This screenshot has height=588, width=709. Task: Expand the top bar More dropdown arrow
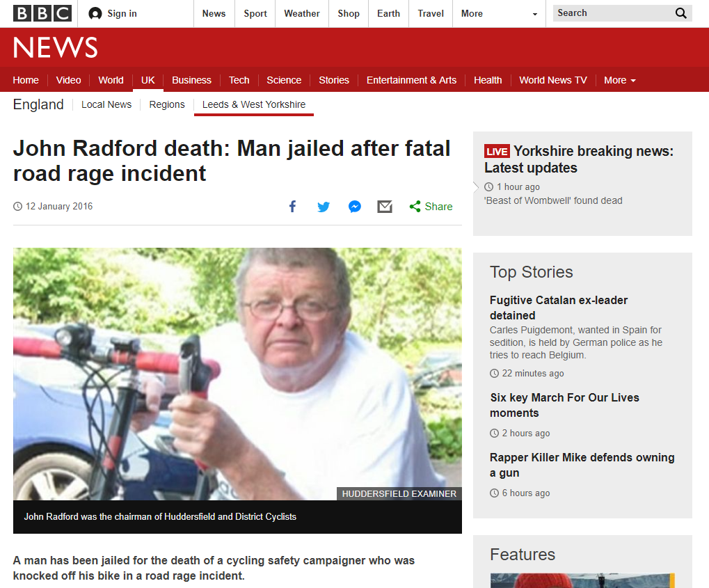(535, 14)
